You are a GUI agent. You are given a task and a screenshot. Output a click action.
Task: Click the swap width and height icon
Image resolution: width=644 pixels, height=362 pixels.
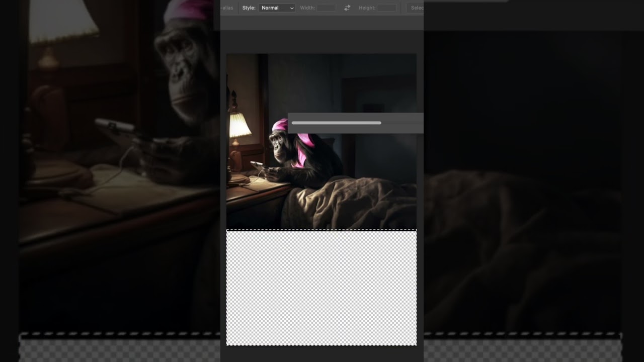click(x=347, y=8)
